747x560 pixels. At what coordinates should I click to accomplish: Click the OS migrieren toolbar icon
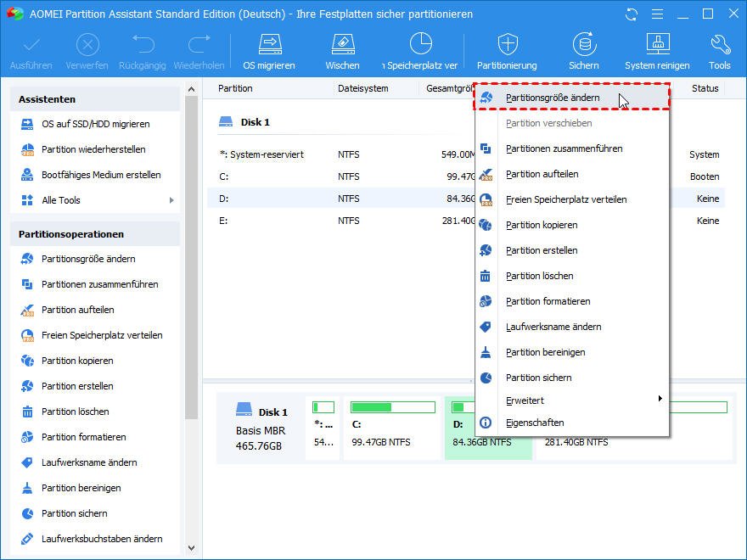point(270,45)
